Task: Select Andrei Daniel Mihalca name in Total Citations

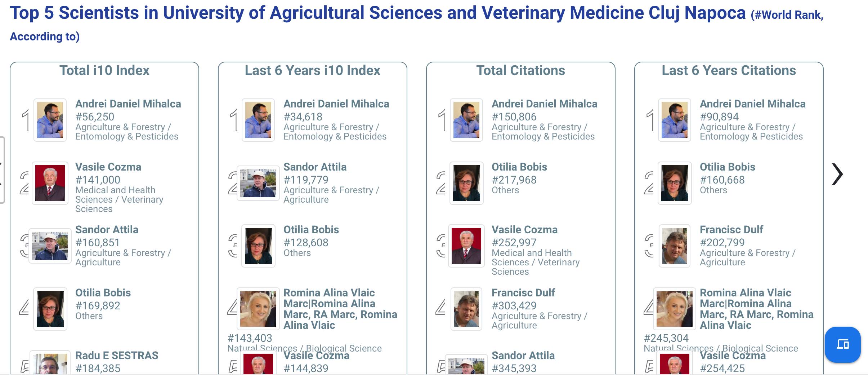Action: click(x=544, y=104)
